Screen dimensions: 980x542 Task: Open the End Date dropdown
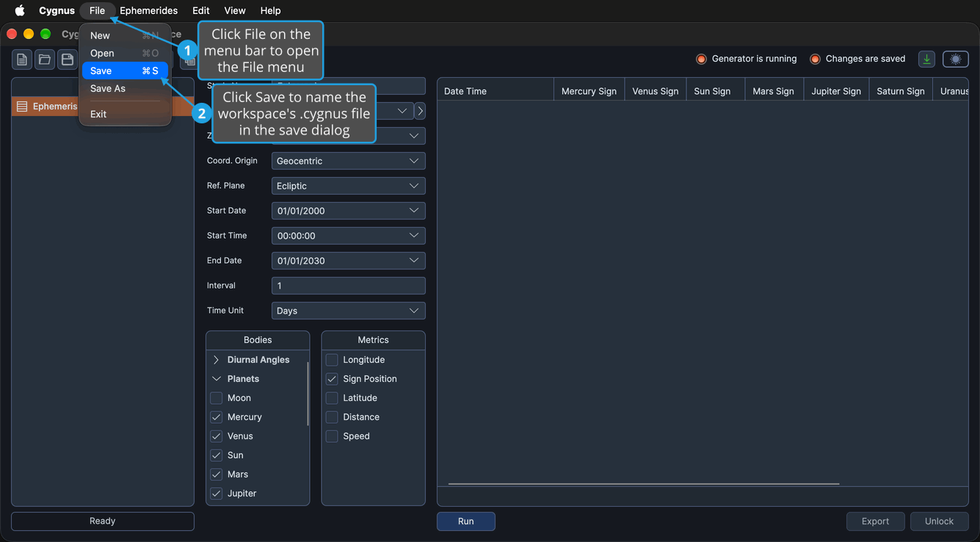coord(349,261)
